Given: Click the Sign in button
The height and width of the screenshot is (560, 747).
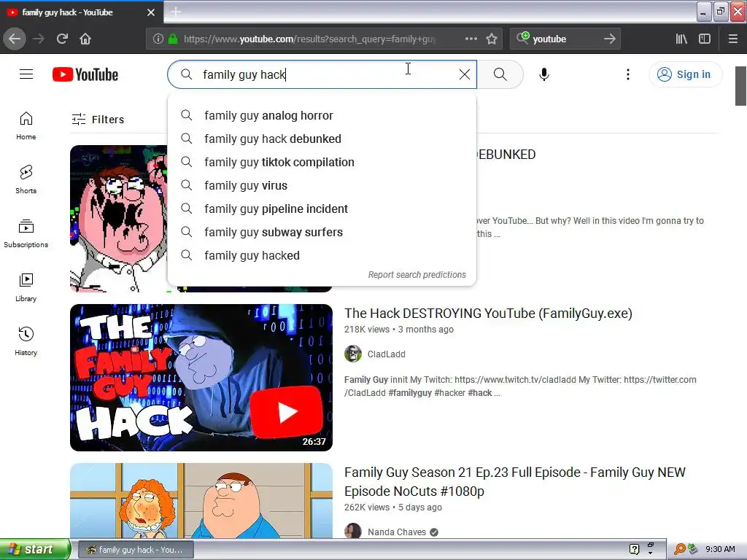Looking at the screenshot, I should [x=685, y=74].
